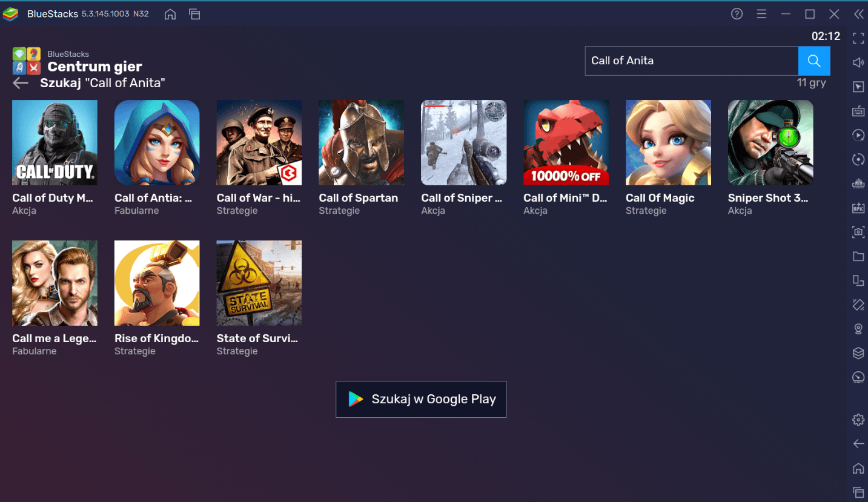Click the Call Of Magic title text
868x502 pixels.
click(x=660, y=198)
